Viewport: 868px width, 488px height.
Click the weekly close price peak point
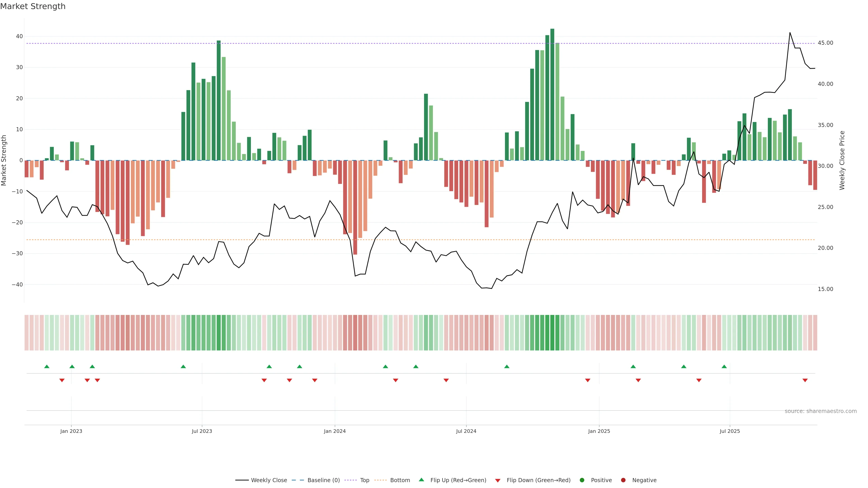point(790,33)
